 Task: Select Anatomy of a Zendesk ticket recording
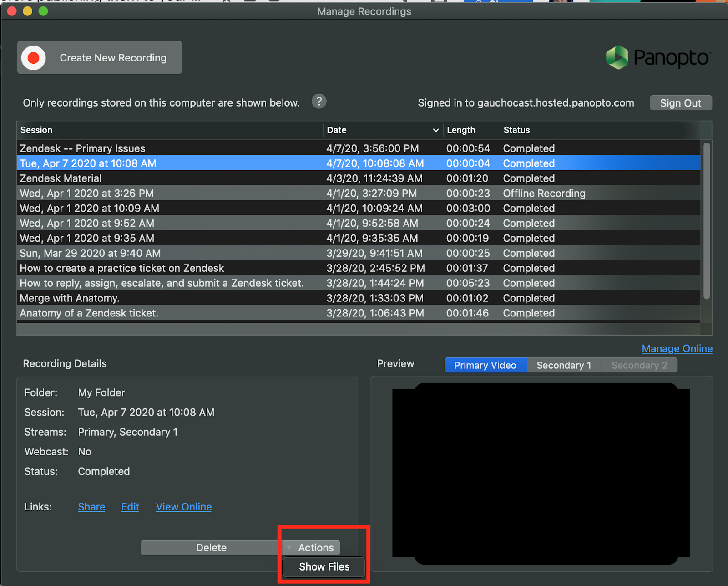359,313
